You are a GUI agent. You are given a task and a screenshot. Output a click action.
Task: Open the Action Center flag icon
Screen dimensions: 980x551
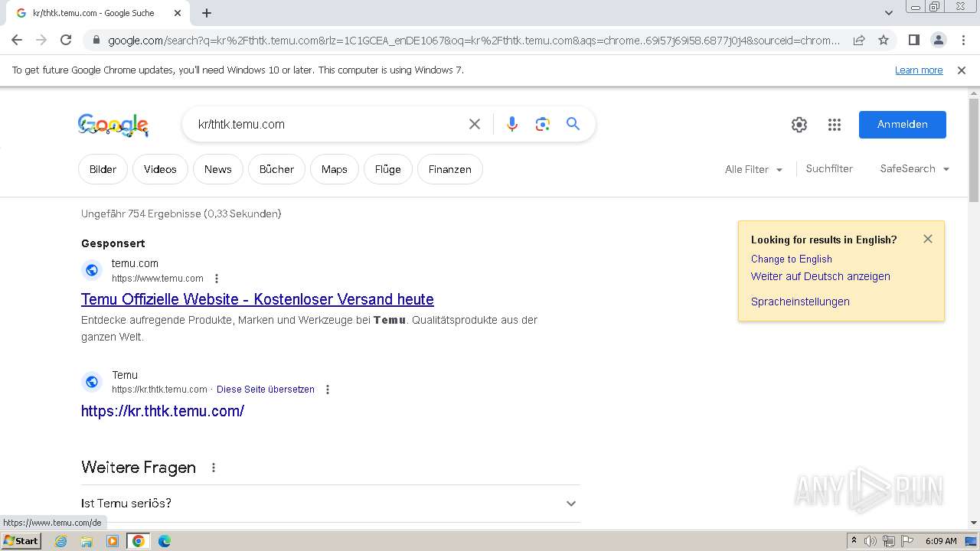click(x=906, y=541)
